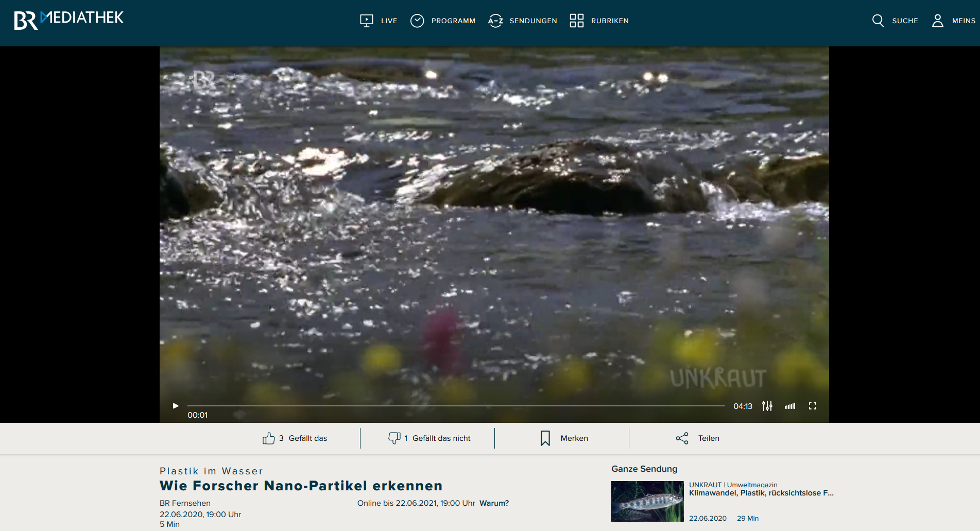
Task: Click the share Teilen icon
Action: 682,438
